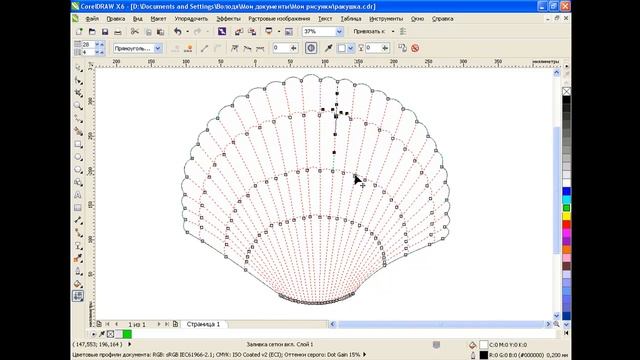Pick the green swatch in document palette

tap(127, 334)
